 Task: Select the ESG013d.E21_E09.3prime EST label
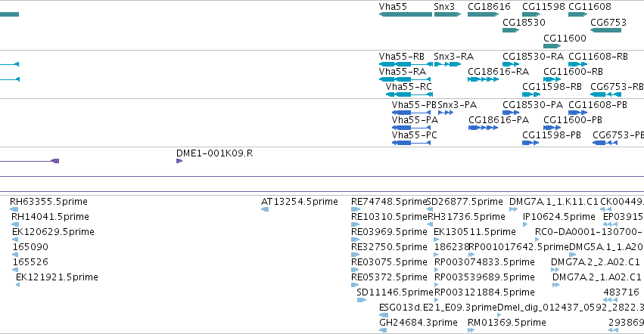[438, 308]
